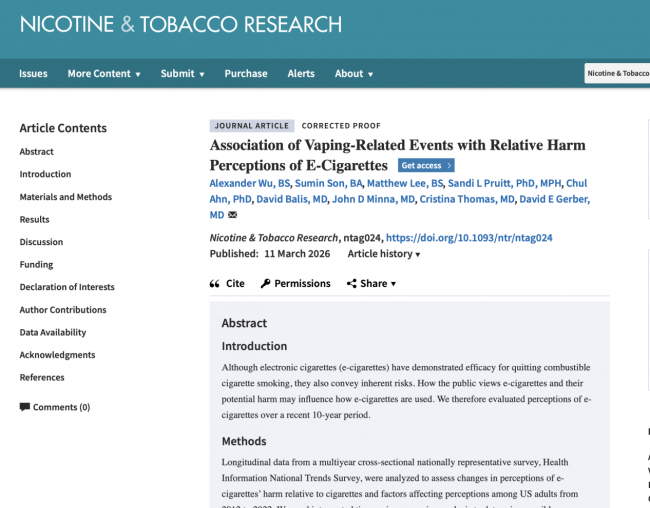Viewport: 650px width, 508px height.
Task: Navigate to the Discussion section in contents
Action: 41,242
